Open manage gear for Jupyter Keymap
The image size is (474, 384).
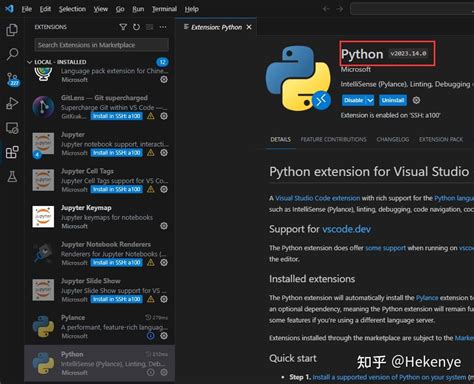click(164, 226)
